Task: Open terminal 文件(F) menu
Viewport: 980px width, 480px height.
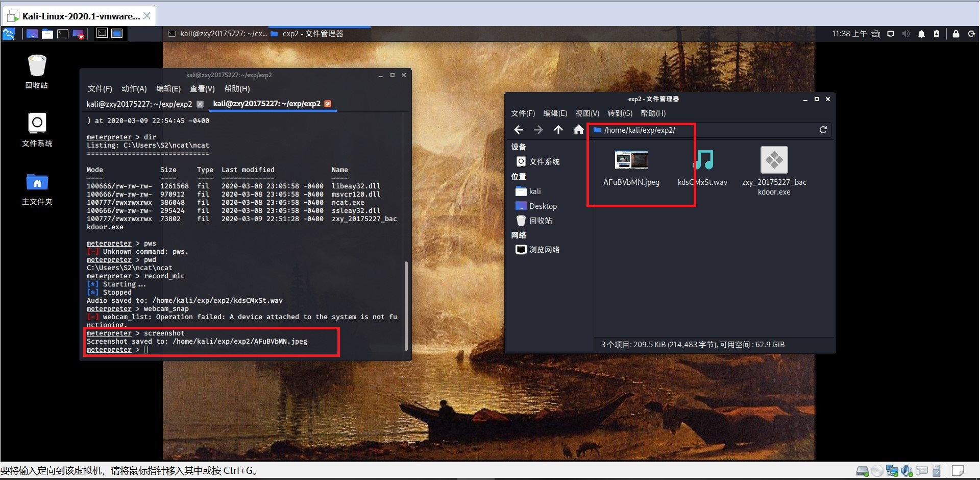Action: click(100, 89)
